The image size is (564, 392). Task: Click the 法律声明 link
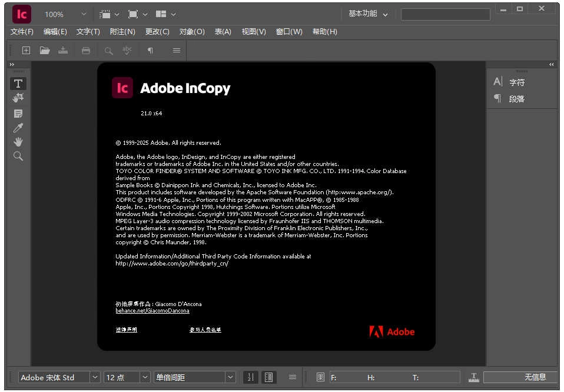pyautogui.click(x=126, y=330)
